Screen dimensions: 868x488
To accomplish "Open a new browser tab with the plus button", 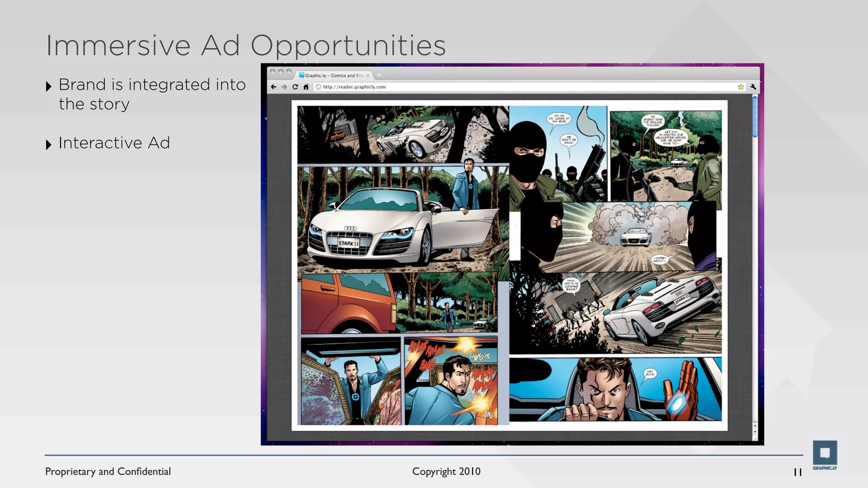I will point(379,75).
